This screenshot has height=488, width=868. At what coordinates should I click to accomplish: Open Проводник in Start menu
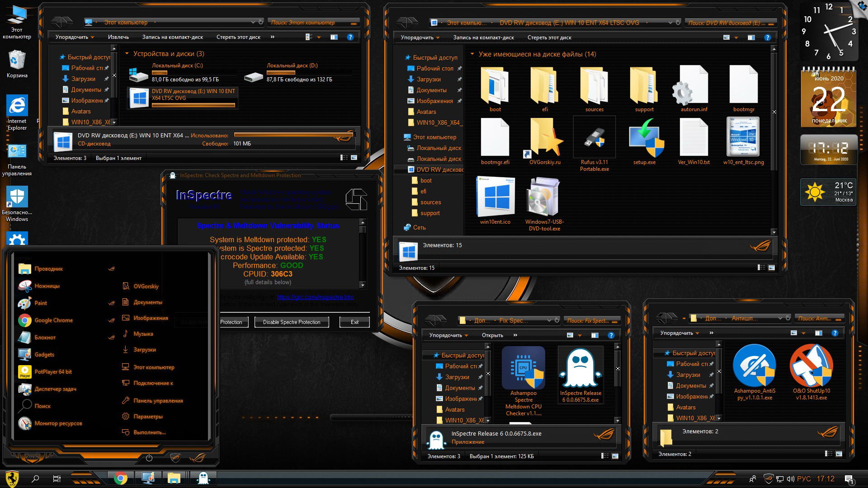click(49, 269)
